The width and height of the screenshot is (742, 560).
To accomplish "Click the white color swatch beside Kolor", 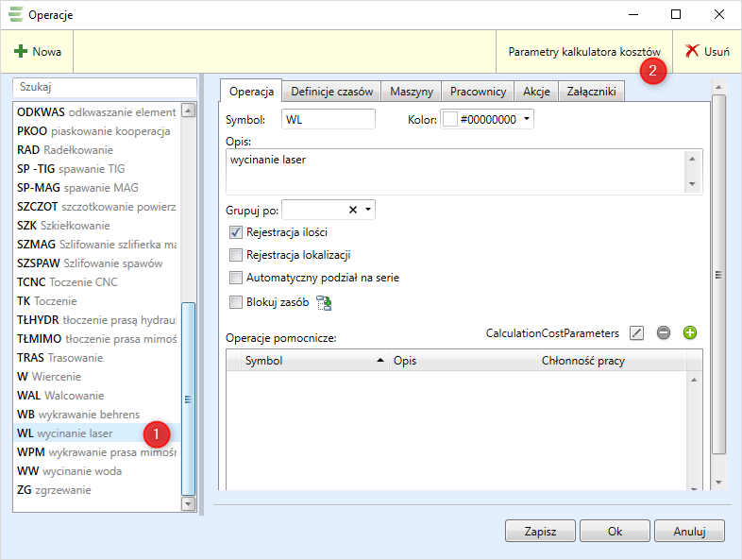I will pos(450,119).
